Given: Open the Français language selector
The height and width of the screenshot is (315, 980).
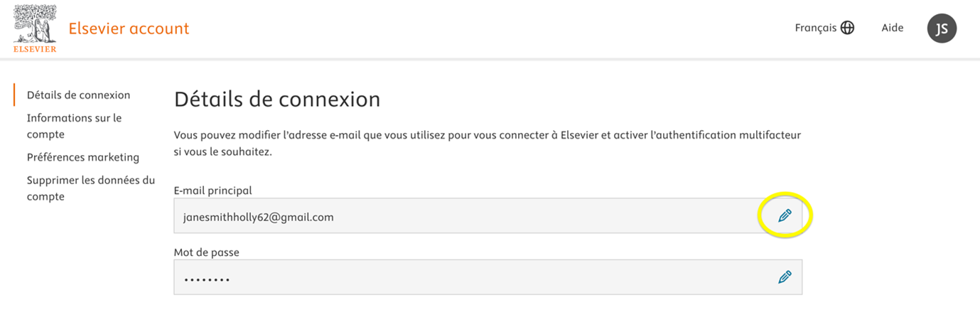Looking at the screenshot, I should point(816,28).
